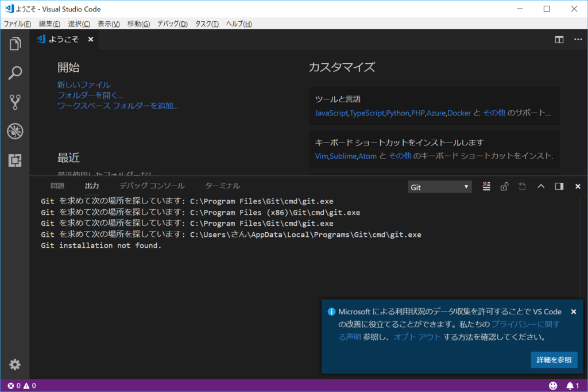588x392 pixels.
Task: Close the ようこそ tab
Action: pos(90,40)
